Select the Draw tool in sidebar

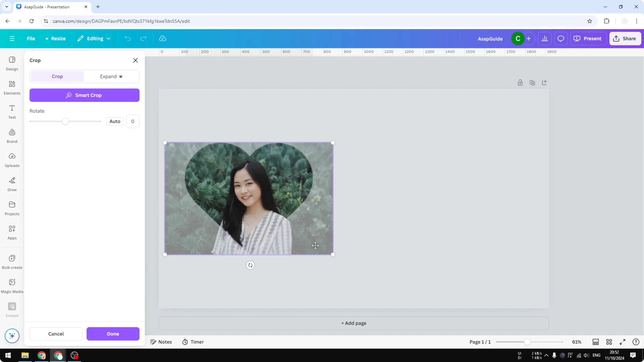click(12, 184)
